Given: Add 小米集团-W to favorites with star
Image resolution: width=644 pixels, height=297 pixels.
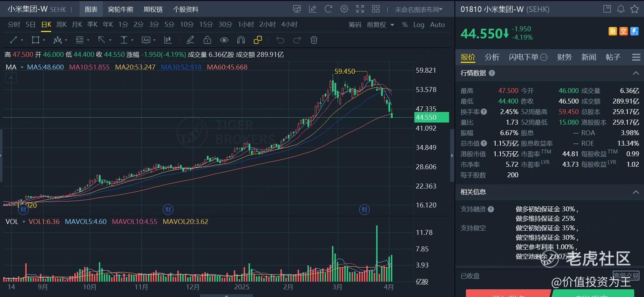Looking at the screenshot, I should [634, 9].
